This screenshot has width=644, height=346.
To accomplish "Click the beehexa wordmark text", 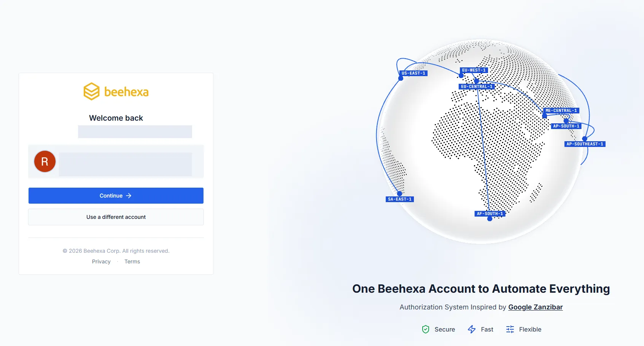I will point(126,92).
